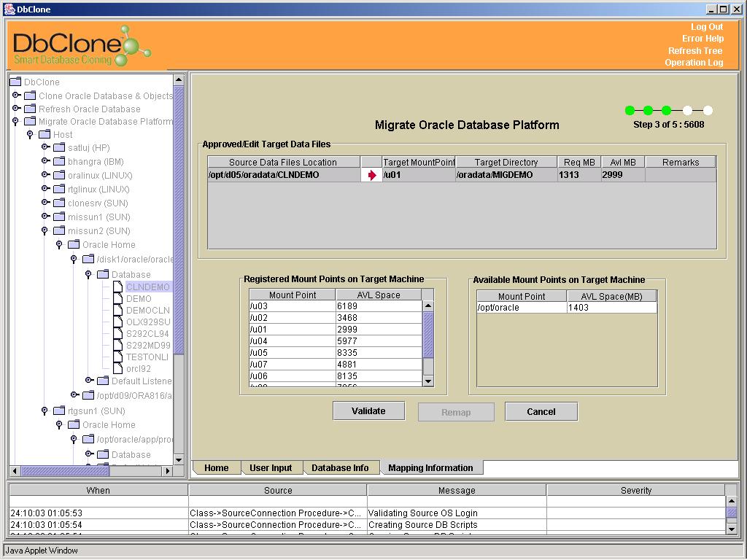Click the DbClone logo in the banner
Viewport: 747px width, 560px height.
click(x=81, y=46)
